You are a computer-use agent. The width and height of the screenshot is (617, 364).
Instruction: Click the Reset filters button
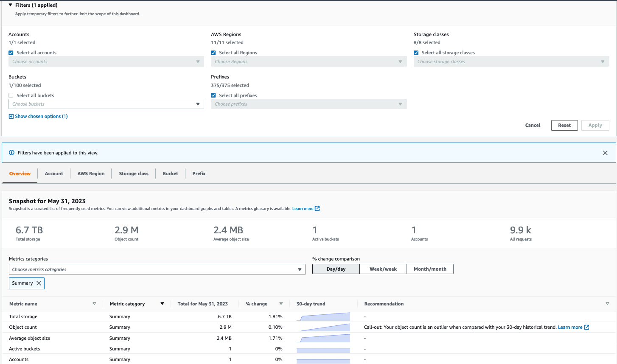(564, 125)
